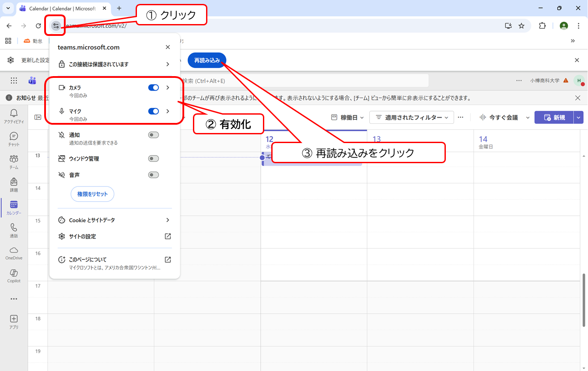
Task: Click the site information icon in address bar
Action: pos(56,26)
